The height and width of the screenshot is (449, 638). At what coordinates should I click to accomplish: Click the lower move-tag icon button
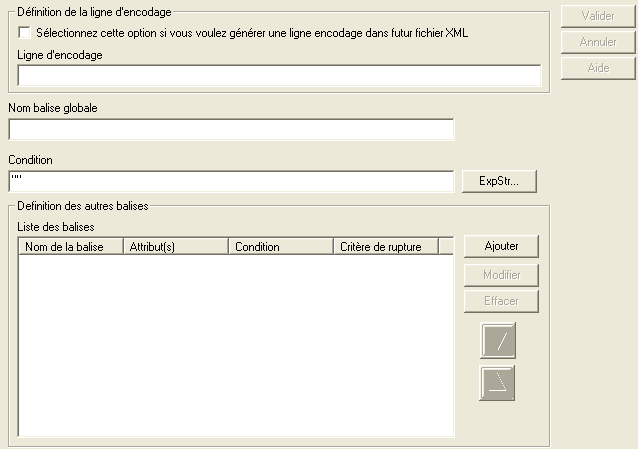tap(499, 383)
